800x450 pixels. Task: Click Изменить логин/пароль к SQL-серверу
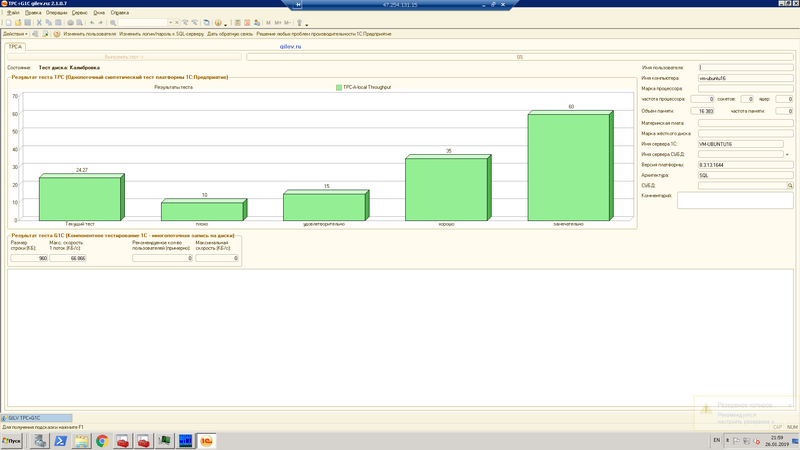pos(161,34)
